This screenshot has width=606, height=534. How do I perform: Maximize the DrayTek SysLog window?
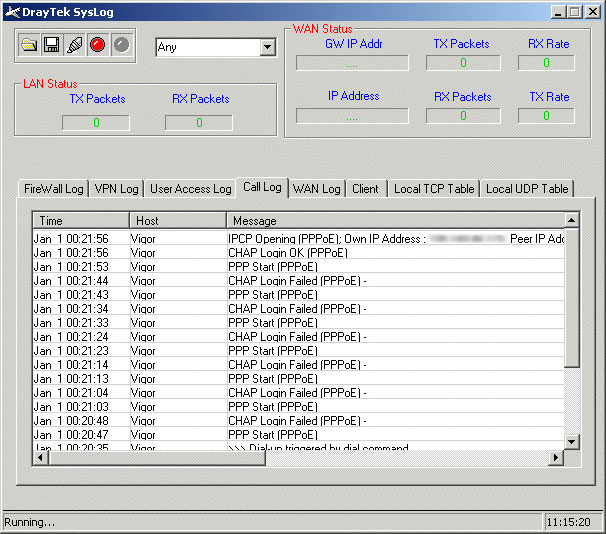(575, 12)
